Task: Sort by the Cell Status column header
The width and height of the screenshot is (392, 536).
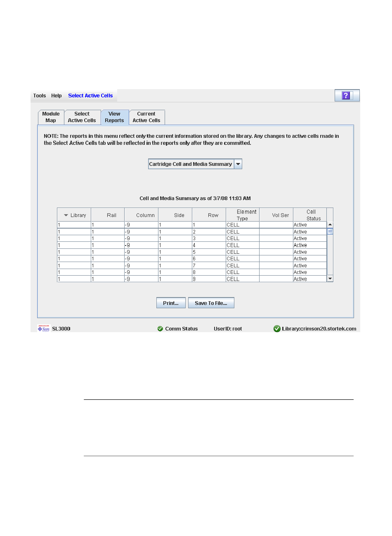Action: pyautogui.click(x=310, y=215)
